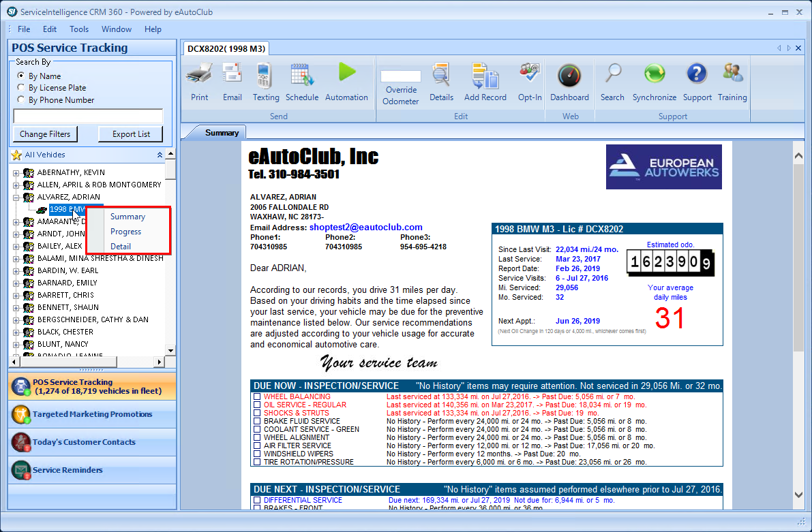Image resolution: width=812 pixels, height=532 pixels.
Task: Expand ALLEN, APRIL & ROB MONTGOMERY node
Action: coord(16,185)
